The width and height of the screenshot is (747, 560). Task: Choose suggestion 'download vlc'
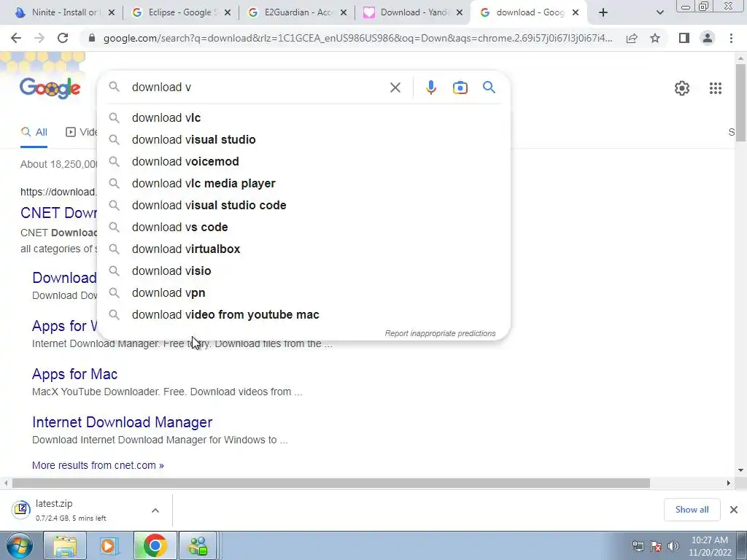tap(303, 117)
